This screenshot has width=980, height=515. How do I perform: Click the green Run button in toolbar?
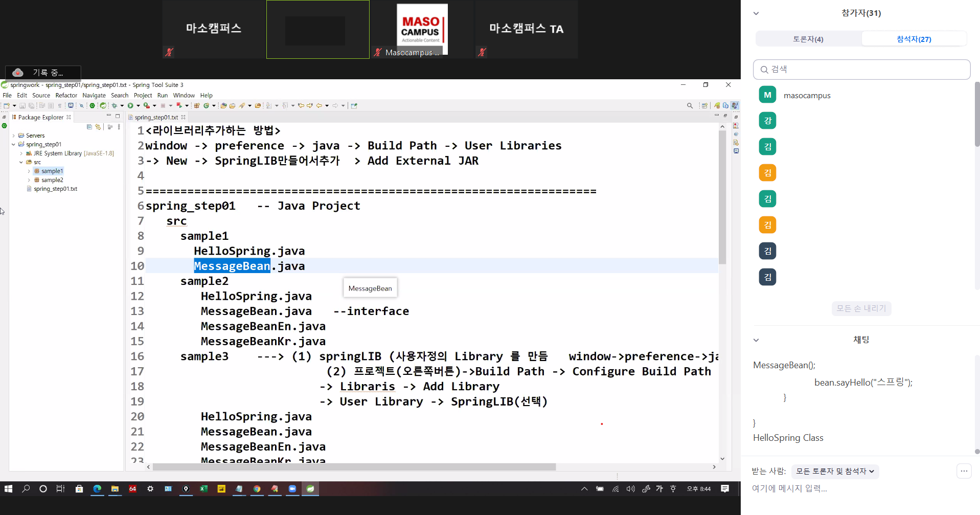pyautogui.click(x=130, y=106)
